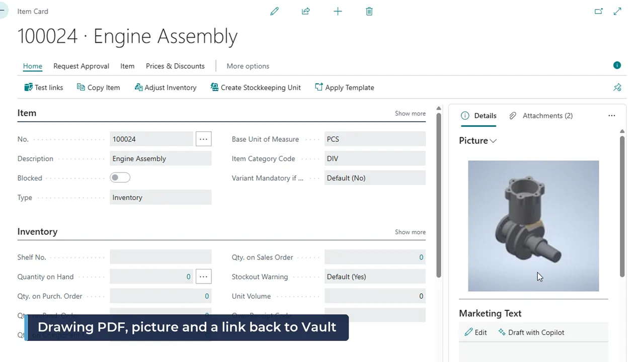Click the teal information icon
The height and width of the screenshot is (362, 644).
(617, 65)
